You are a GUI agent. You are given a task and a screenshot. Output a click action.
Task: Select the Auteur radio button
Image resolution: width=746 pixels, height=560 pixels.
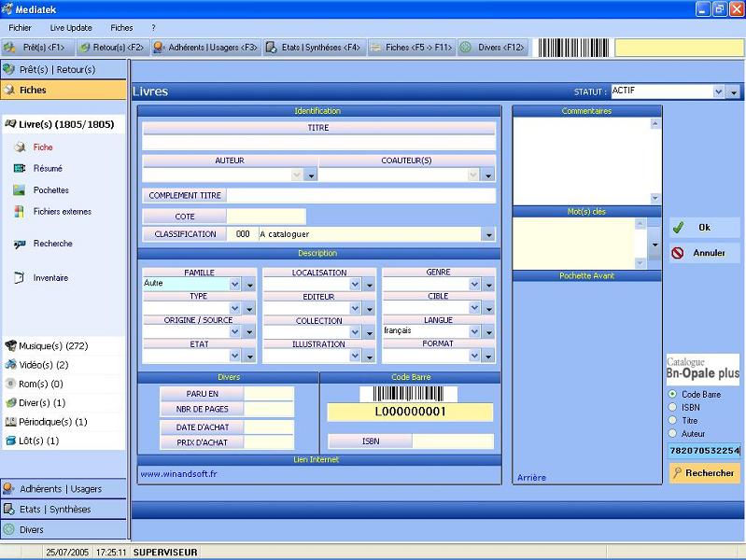pos(672,433)
